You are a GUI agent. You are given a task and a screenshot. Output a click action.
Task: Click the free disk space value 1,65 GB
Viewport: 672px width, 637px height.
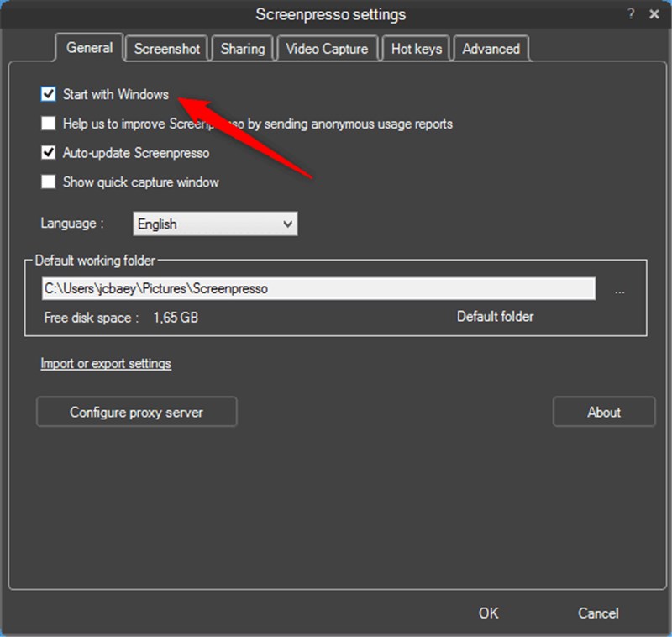(176, 317)
